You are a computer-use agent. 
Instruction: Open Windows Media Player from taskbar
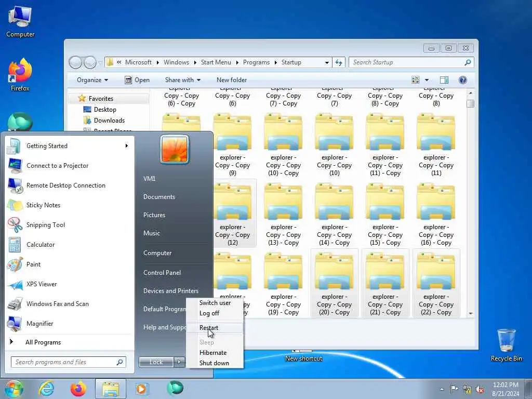tap(141, 389)
